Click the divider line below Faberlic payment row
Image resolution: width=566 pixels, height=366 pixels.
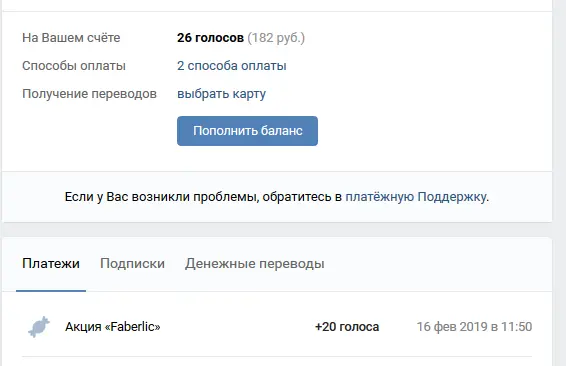coord(277,357)
